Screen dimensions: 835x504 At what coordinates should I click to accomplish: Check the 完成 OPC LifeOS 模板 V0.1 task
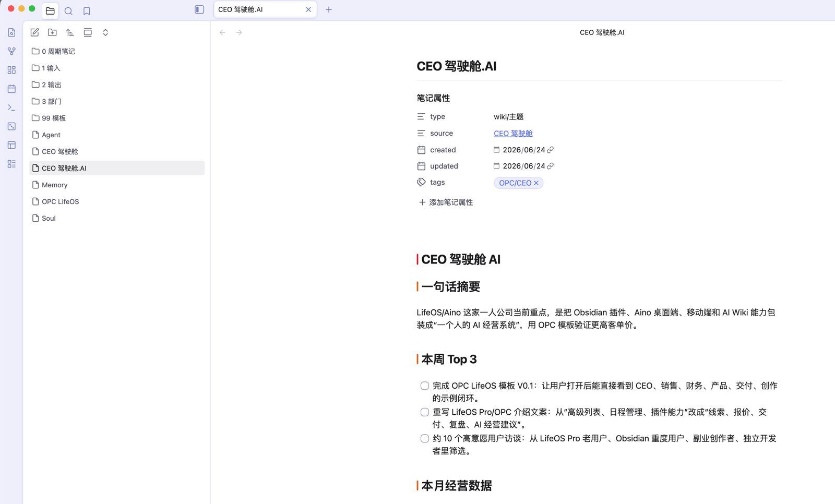coord(425,386)
